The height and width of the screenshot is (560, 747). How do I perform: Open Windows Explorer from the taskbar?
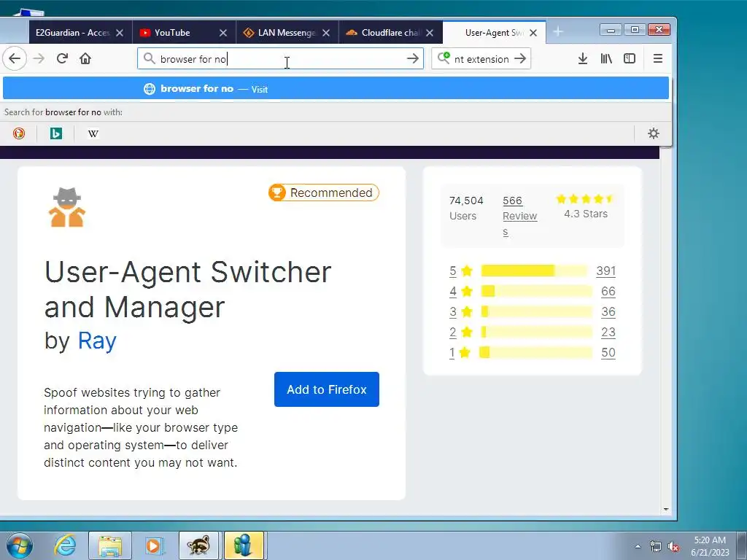pos(110,545)
